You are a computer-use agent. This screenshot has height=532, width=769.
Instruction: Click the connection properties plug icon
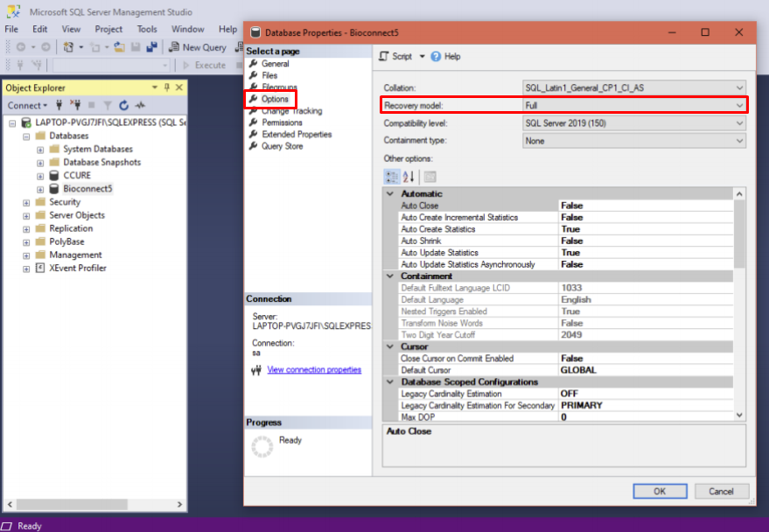coord(256,370)
